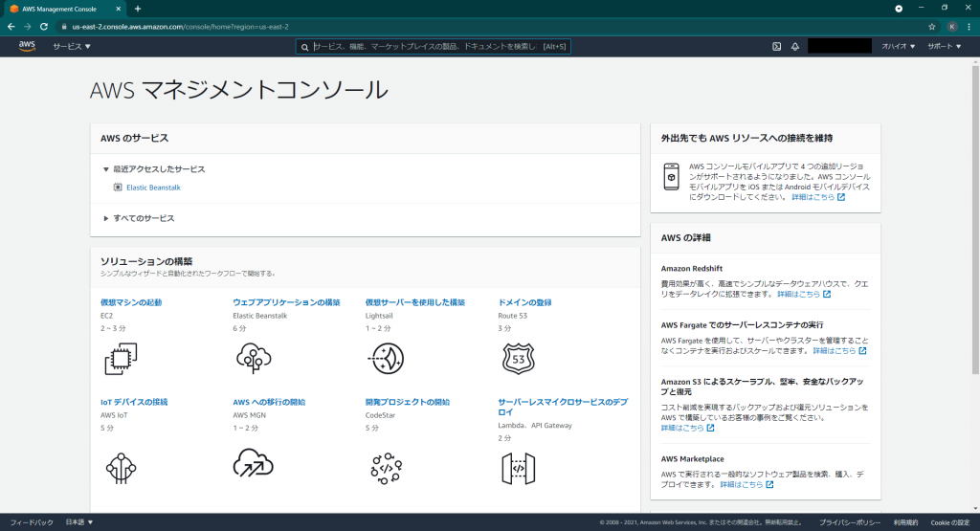The height and width of the screenshot is (531, 980).
Task: Open the 日本語 language dropdown in the footer
Action: (78, 522)
